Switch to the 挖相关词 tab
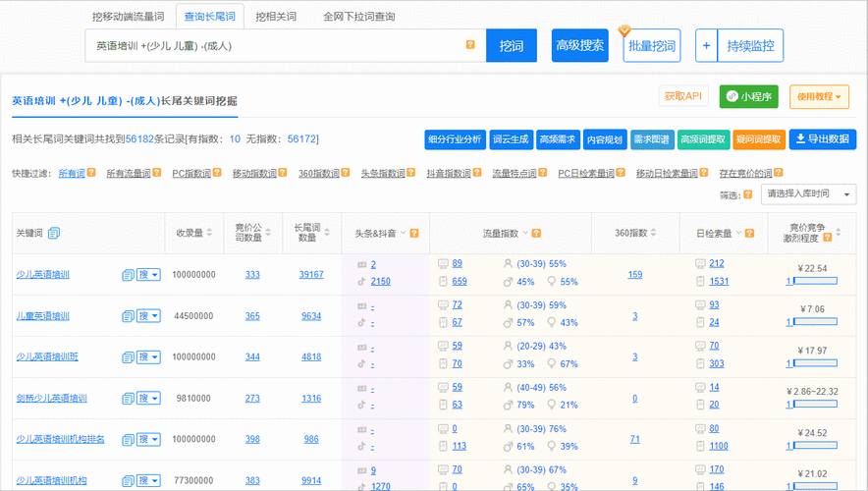The image size is (868, 491). pos(276,17)
